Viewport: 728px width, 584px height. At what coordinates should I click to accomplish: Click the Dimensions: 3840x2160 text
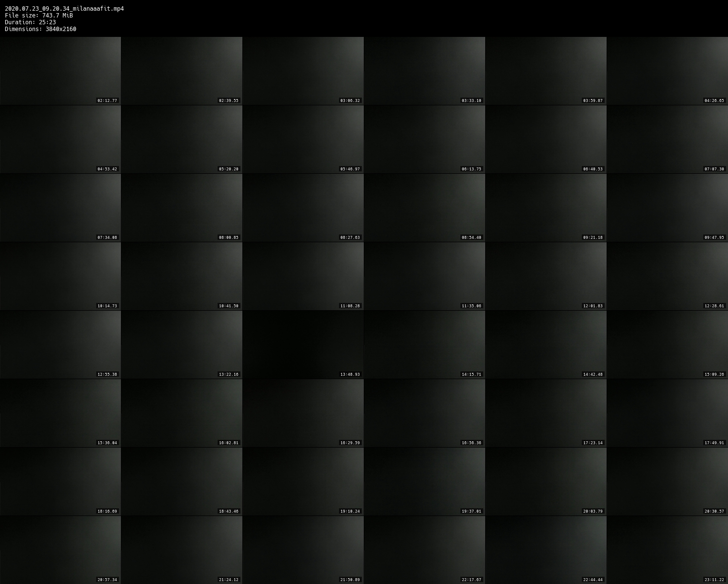(40, 29)
